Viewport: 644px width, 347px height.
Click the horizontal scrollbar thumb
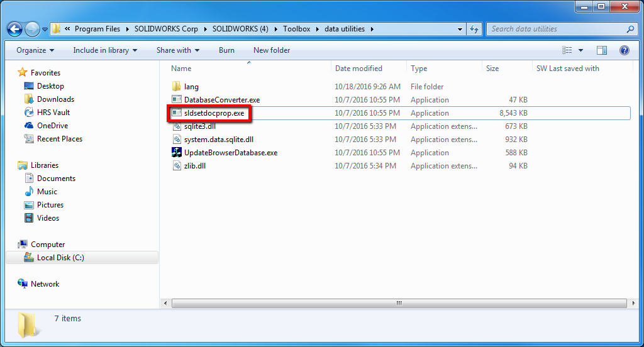pyautogui.click(x=399, y=303)
